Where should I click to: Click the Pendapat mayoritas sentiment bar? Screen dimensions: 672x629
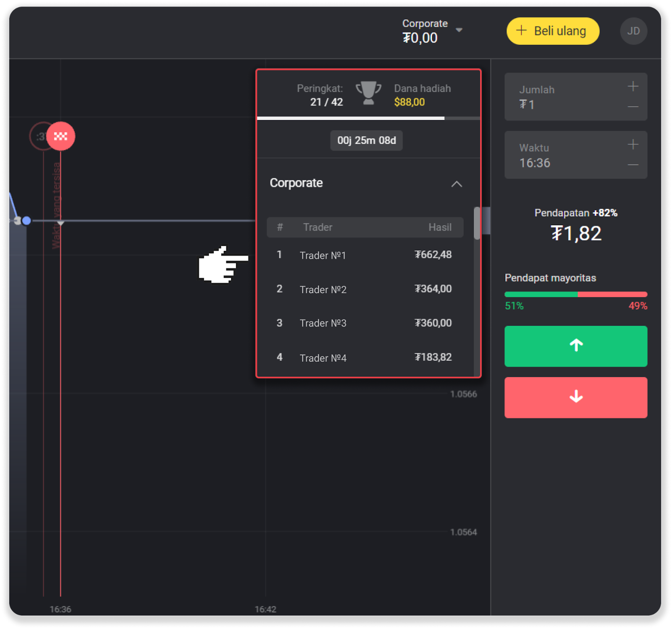coord(575,294)
